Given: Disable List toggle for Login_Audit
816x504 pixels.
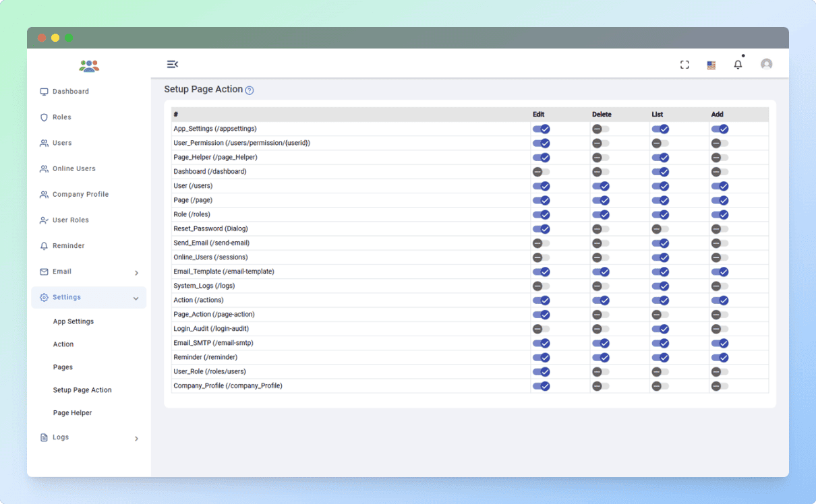Looking at the screenshot, I should point(660,329).
